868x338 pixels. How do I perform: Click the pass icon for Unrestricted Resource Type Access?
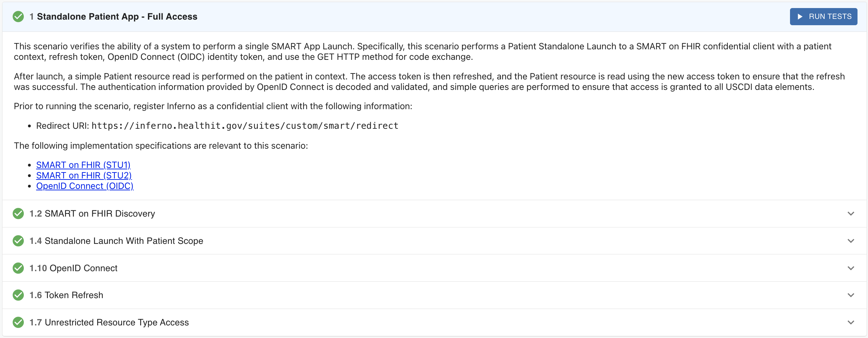(x=18, y=322)
